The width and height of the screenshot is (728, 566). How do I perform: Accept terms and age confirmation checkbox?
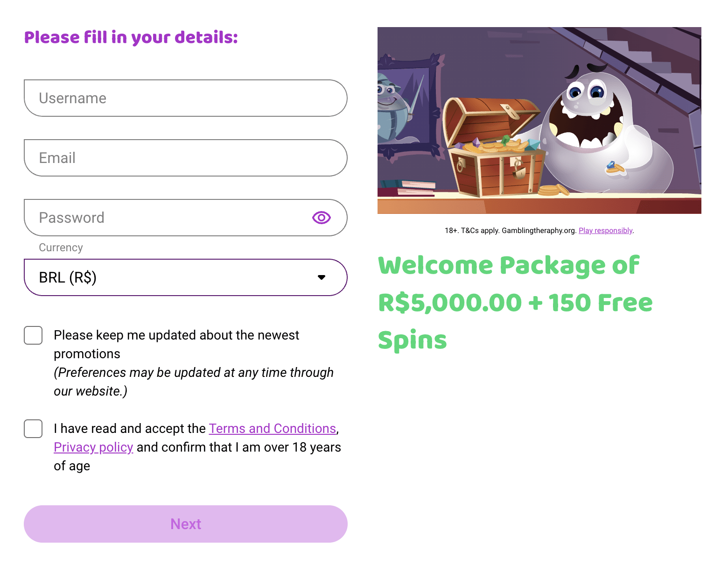[x=33, y=429]
